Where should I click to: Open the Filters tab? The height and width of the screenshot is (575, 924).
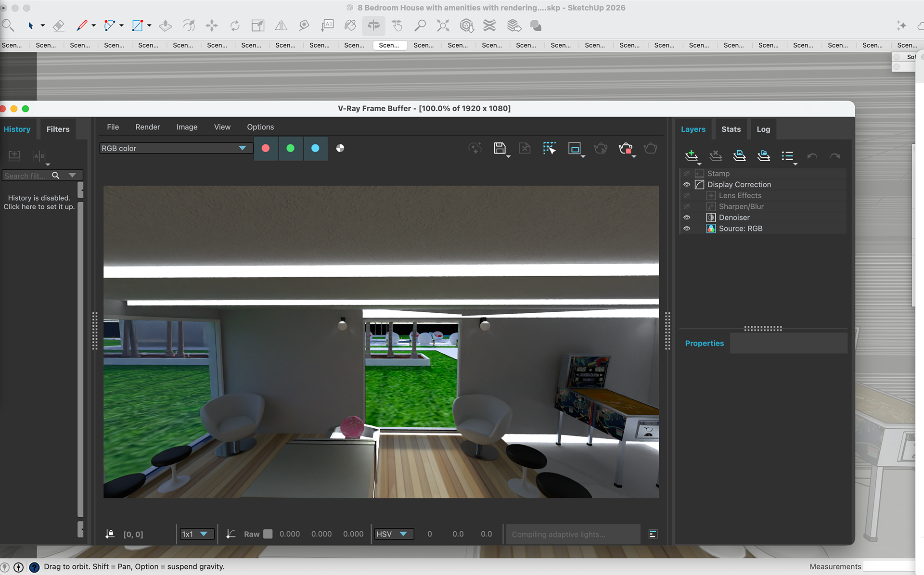tap(58, 129)
